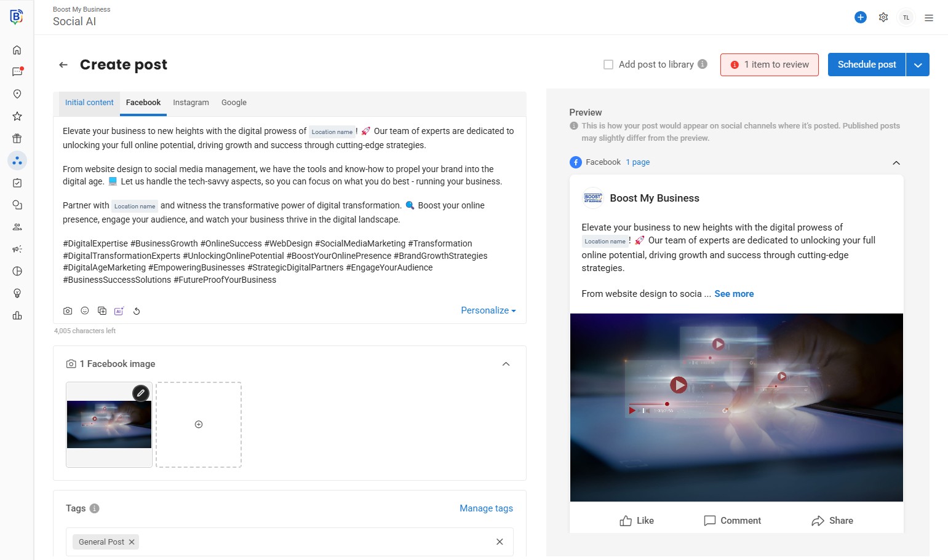Click the 1 item to review button

point(769,65)
